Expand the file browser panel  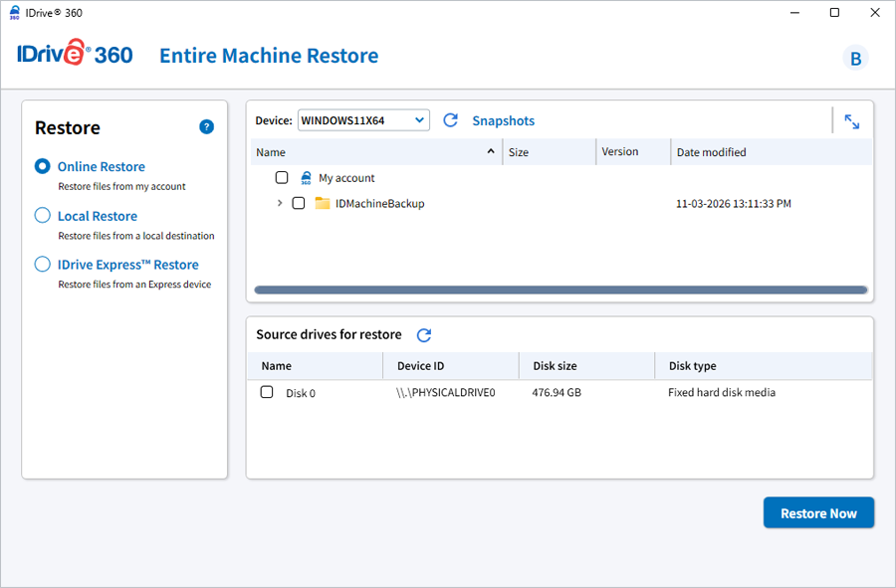point(851,121)
